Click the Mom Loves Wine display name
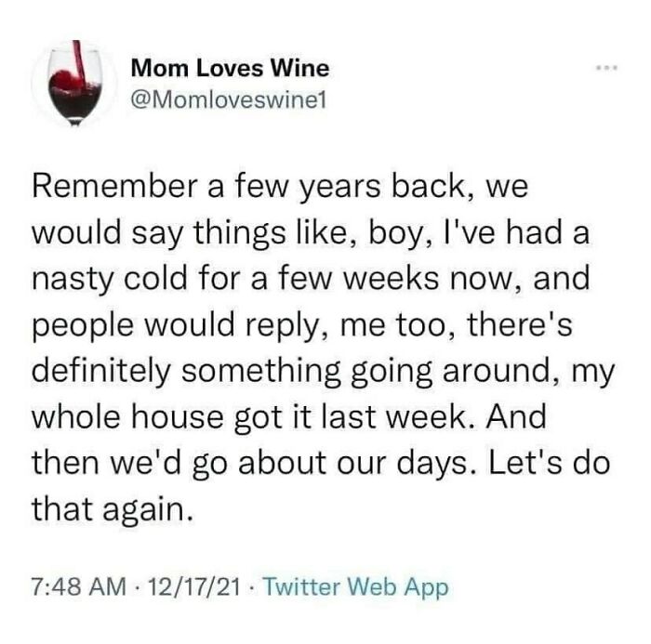This screenshot has height=644, width=651. [x=230, y=68]
